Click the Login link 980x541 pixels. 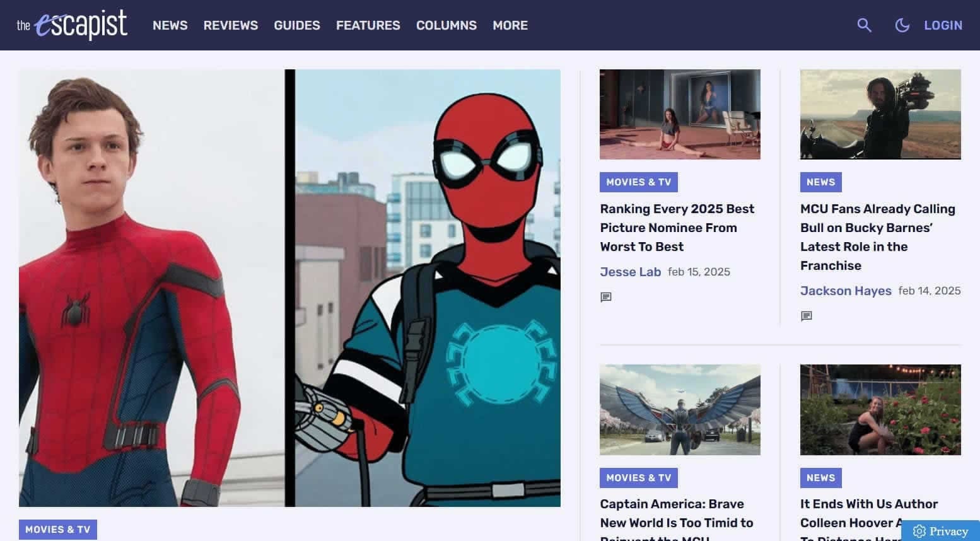[943, 25]
